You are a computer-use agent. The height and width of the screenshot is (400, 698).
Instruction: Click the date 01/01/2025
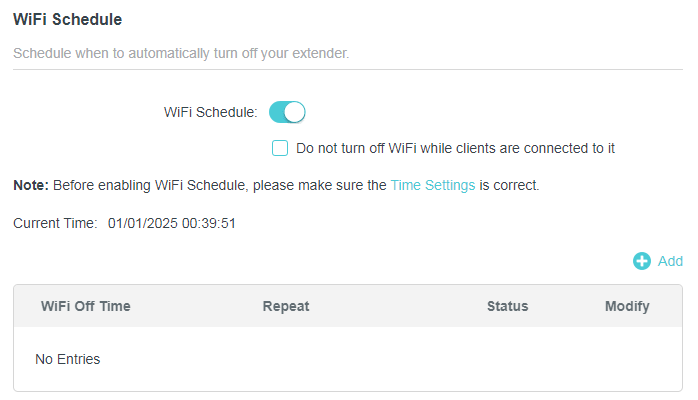(141, 223)
